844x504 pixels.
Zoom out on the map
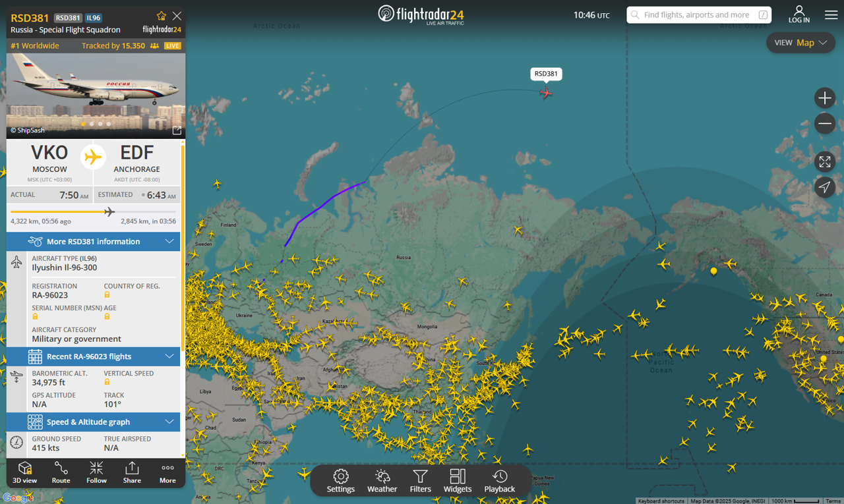[x=825, y=123]
